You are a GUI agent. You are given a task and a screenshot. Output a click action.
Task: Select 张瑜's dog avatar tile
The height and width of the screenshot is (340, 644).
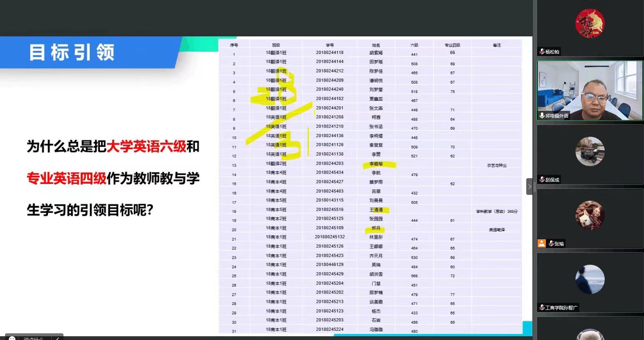click(590, 215)
